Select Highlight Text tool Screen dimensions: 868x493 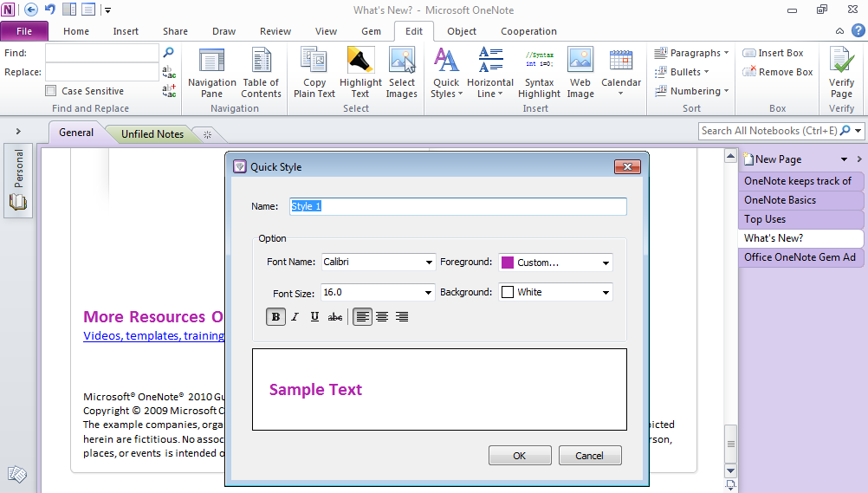click(x=360, y=73)
